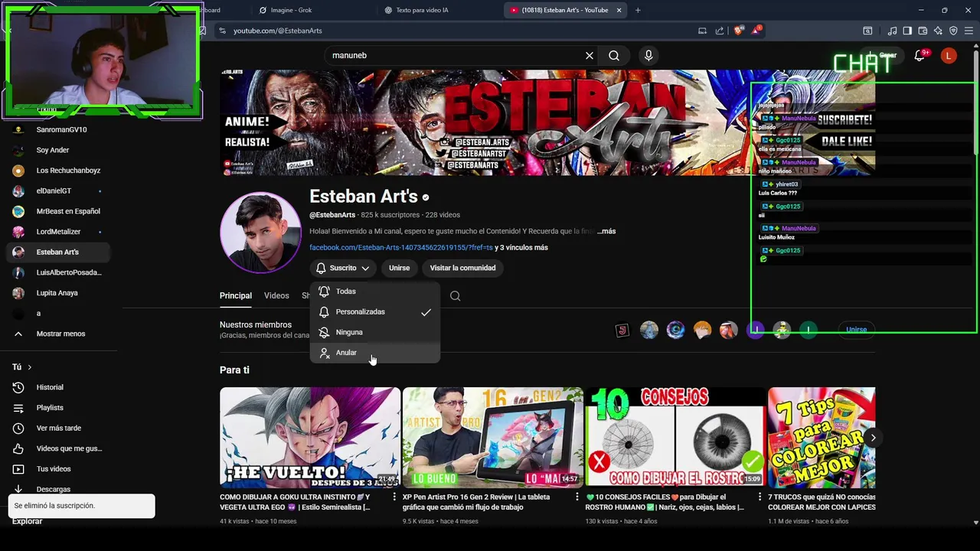Click the share page icon in address bar
The width and height of the screenshot is (980, 551).
click(720, 31)
